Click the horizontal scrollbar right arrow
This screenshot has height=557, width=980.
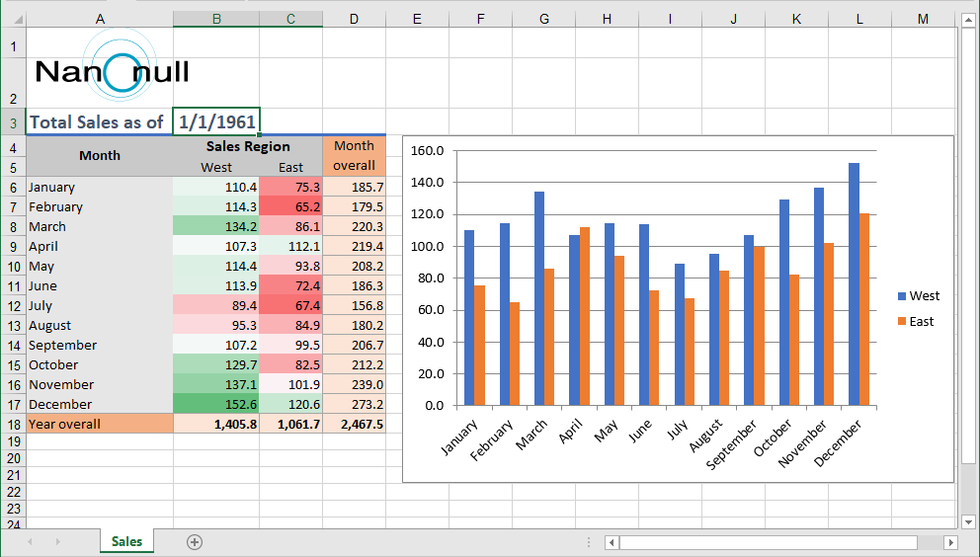(x=950, y=542)
